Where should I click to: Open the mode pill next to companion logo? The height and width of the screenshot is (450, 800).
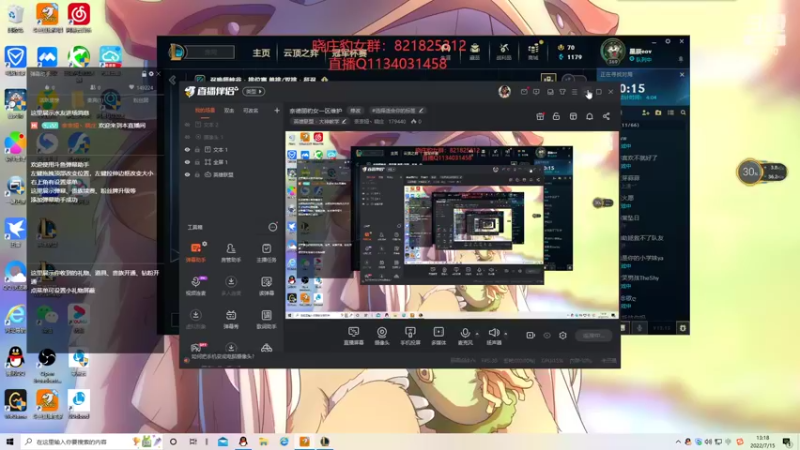[254, 91]
